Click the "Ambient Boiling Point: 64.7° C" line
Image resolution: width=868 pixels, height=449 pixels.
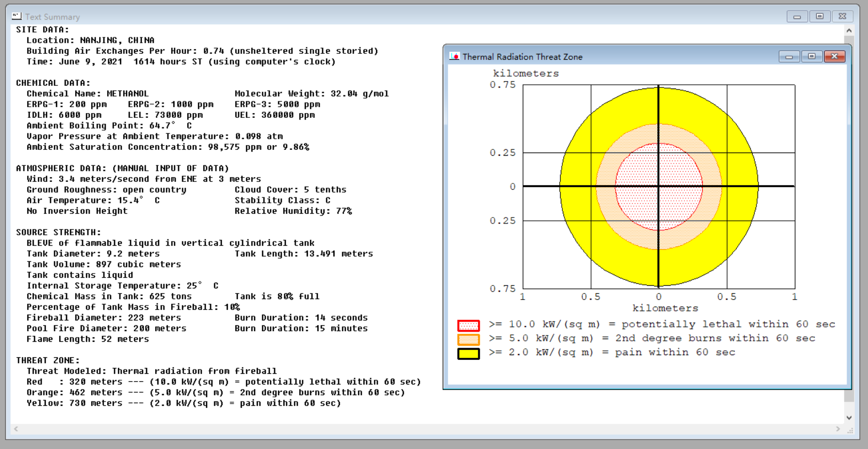click(109, 126)
